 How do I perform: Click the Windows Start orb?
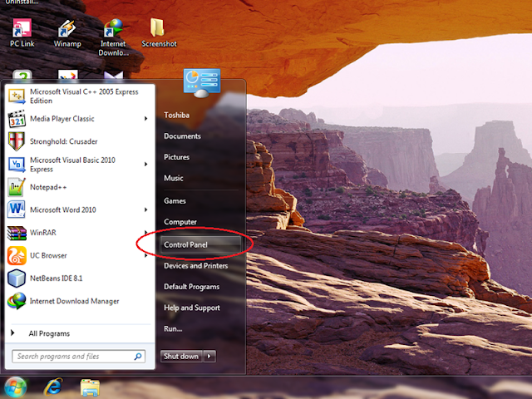[x=15, y=387]
